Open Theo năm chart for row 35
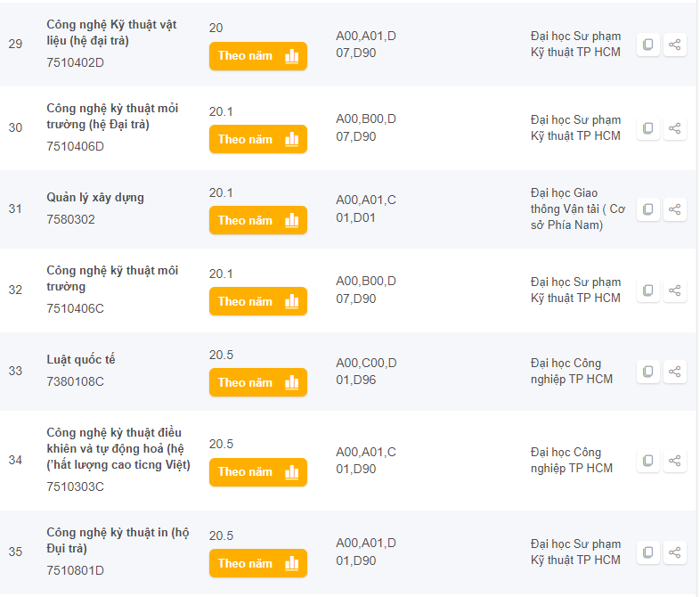Viewport: 700px width, 597px height. pos(258,563)
